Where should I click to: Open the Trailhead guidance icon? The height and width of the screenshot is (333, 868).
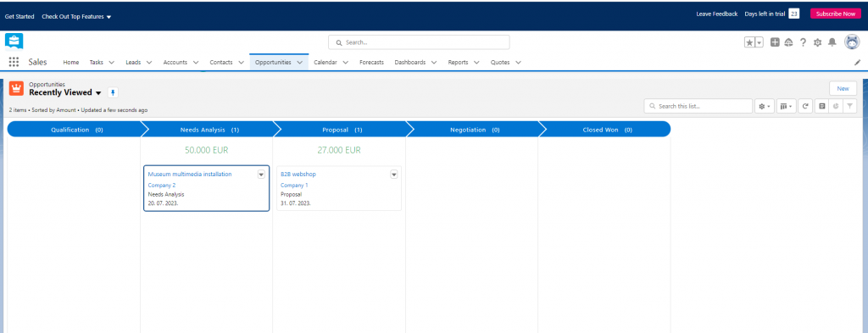789,42
